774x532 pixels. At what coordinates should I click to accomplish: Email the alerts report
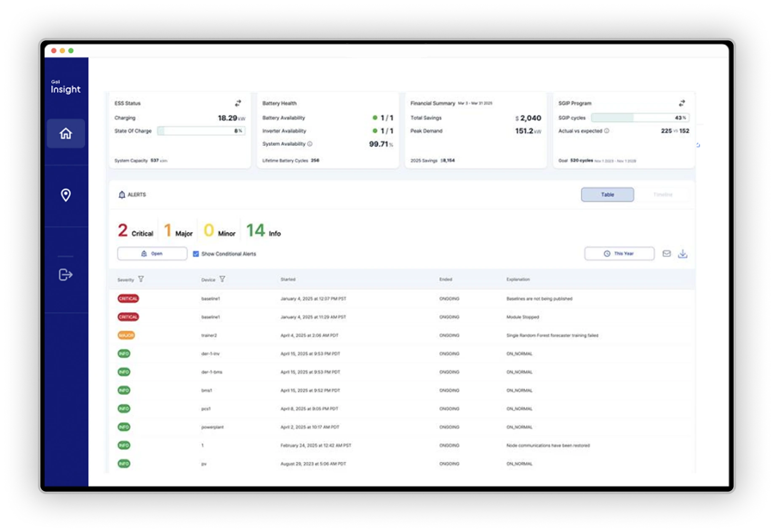tap(667, 253)
